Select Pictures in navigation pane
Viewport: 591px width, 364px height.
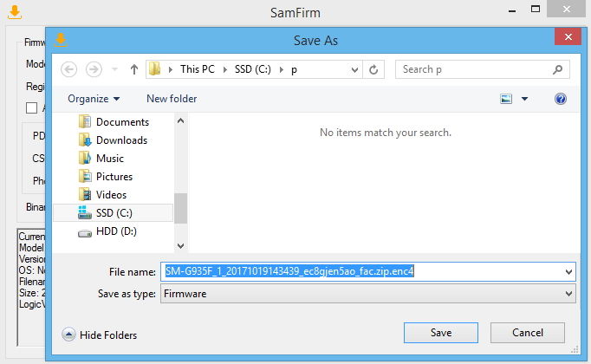click(x=114, y=176)
